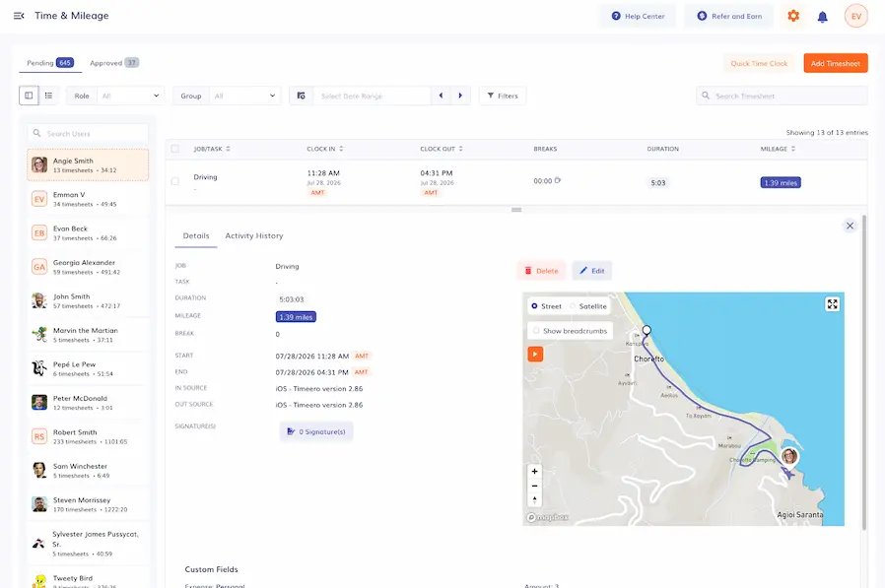Image resolution: width=885 pixels, height=588 pixels.
Task: Click Angie Smith's avatar marker on map
Action: point(789,455)
